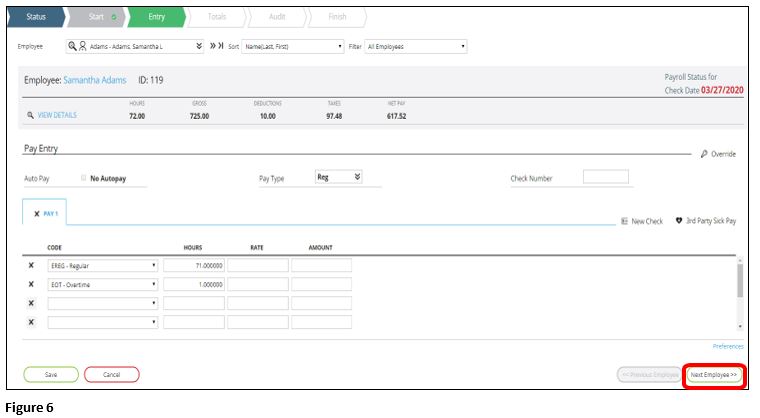Toggle the No Autopay checkbox

click(x=82, y=178)
